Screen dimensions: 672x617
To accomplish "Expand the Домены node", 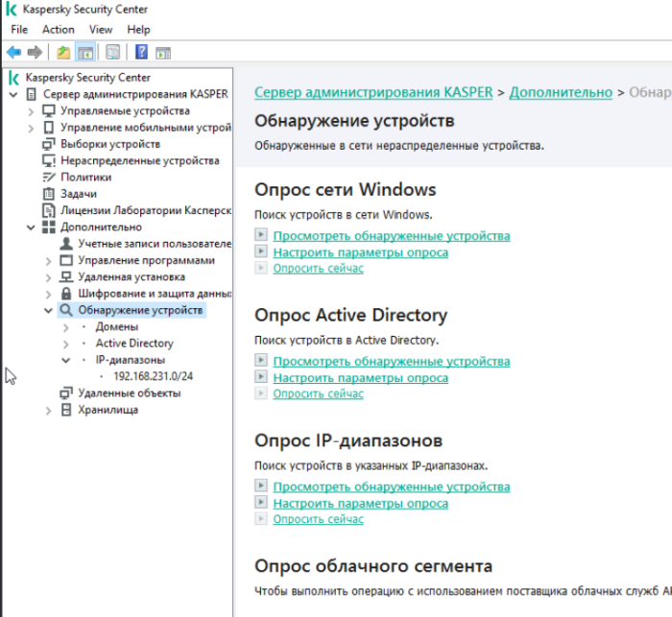I will 65,328.
